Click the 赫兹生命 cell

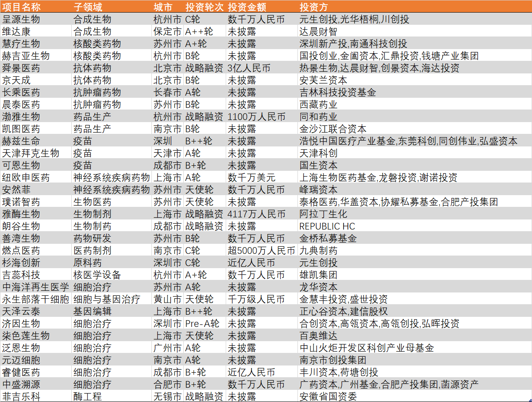click(x=21, y=141)
